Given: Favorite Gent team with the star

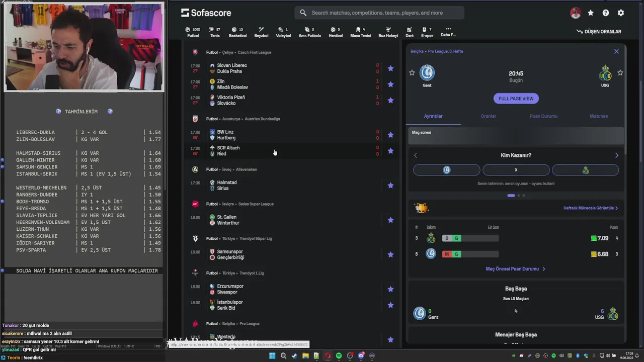Looking at the screenshot, I should [412, 73].
